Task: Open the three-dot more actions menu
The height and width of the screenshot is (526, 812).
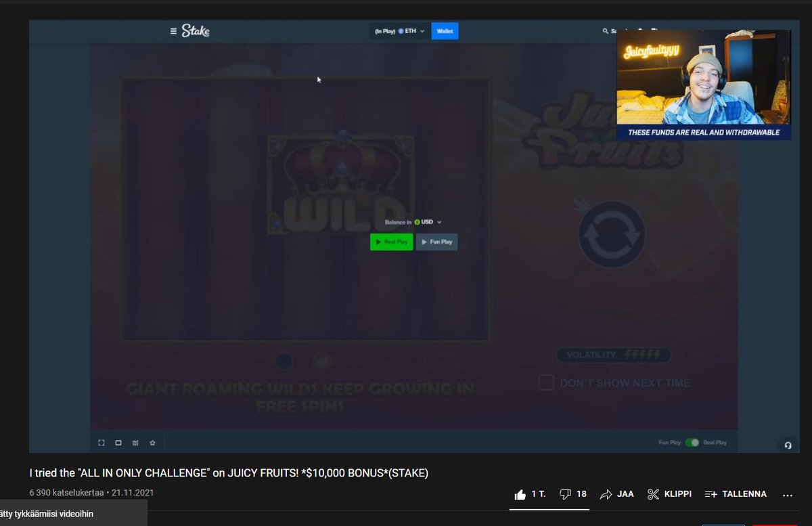Action: tap(788, 495)
